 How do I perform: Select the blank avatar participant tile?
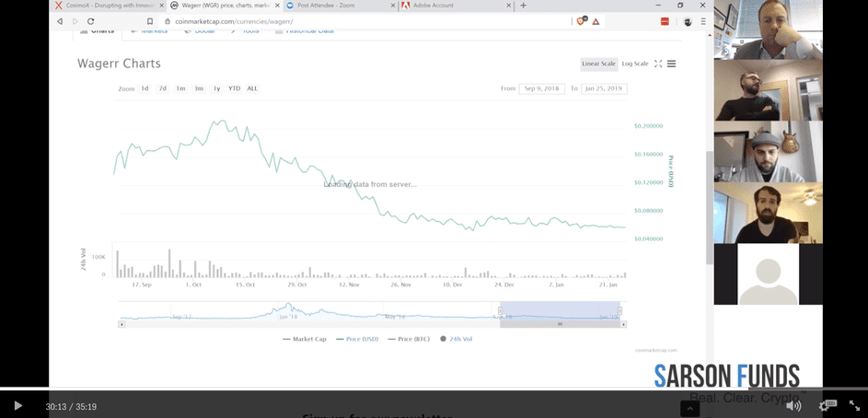(768, 274)
